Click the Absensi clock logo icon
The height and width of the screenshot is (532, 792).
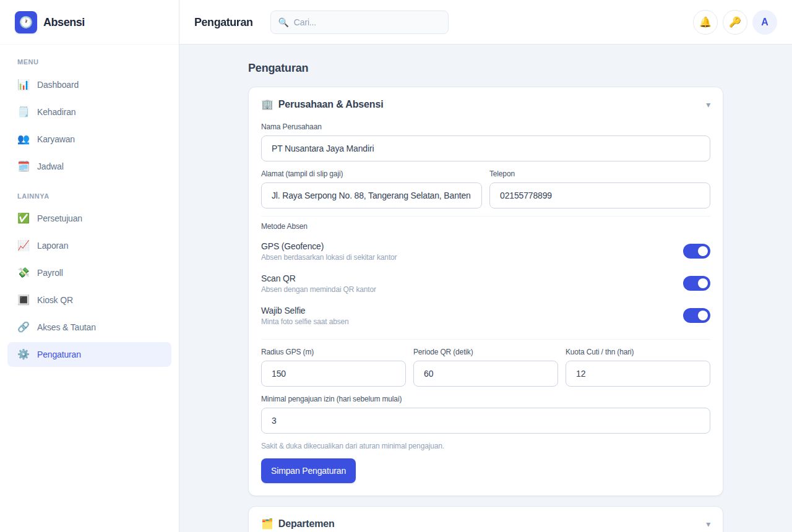[26, 22]
